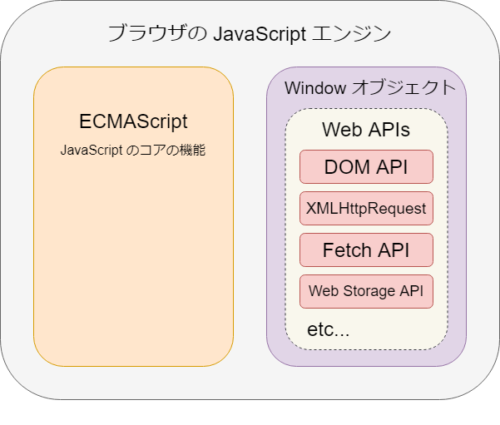
Task: Click the DOM API box
Action: click(366, 167)
